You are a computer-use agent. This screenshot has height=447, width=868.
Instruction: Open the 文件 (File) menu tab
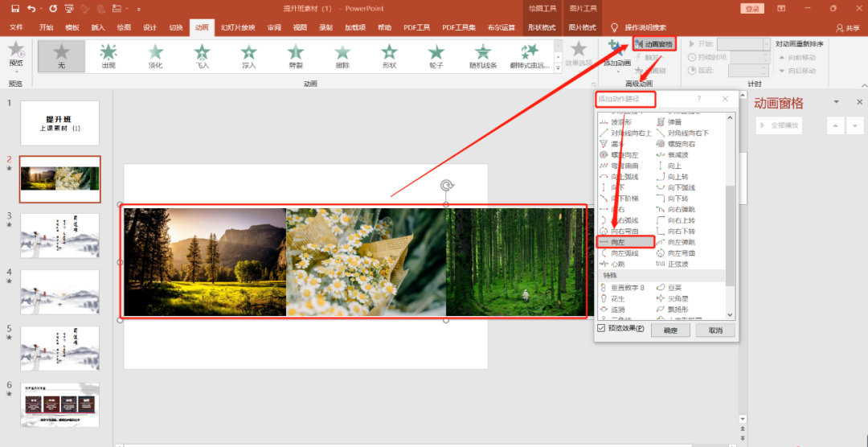click(x=17, y=27)
